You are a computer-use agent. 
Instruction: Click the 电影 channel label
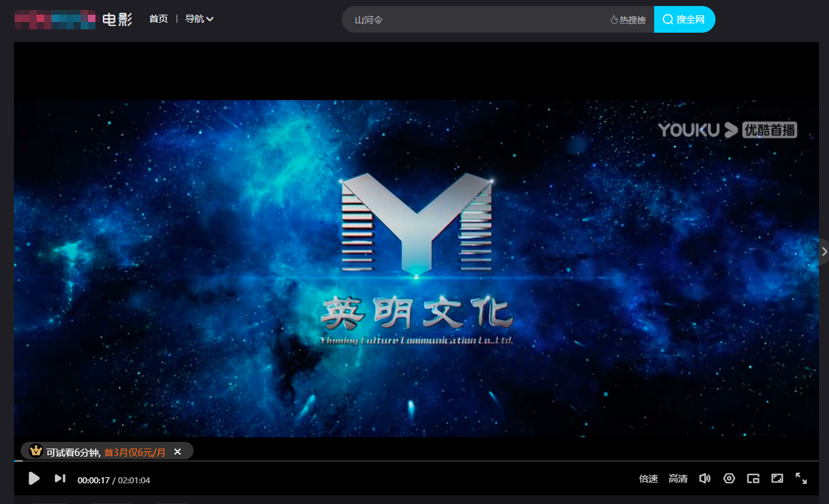coord(117,19)
